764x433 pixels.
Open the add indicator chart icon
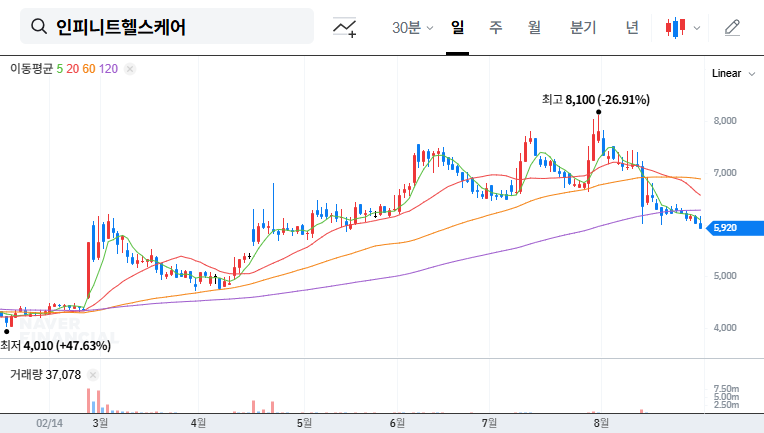344,27
